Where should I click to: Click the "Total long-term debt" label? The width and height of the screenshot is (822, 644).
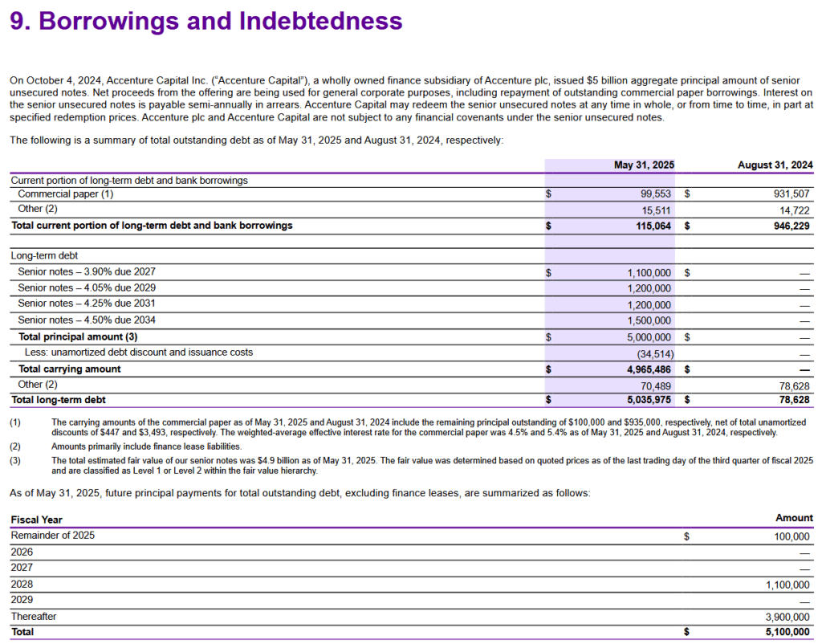click(x=58, y=400)
